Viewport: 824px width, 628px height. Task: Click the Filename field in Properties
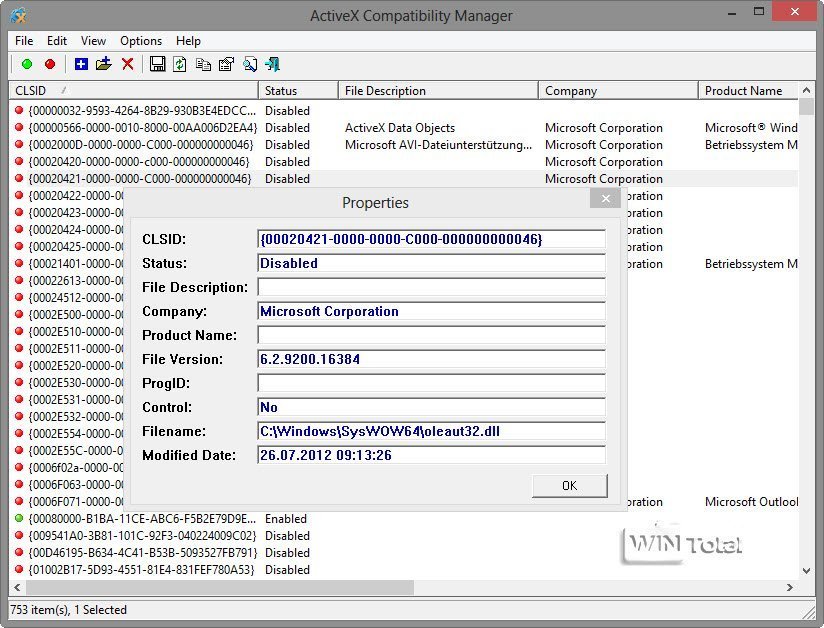click(x=431, y=431)
